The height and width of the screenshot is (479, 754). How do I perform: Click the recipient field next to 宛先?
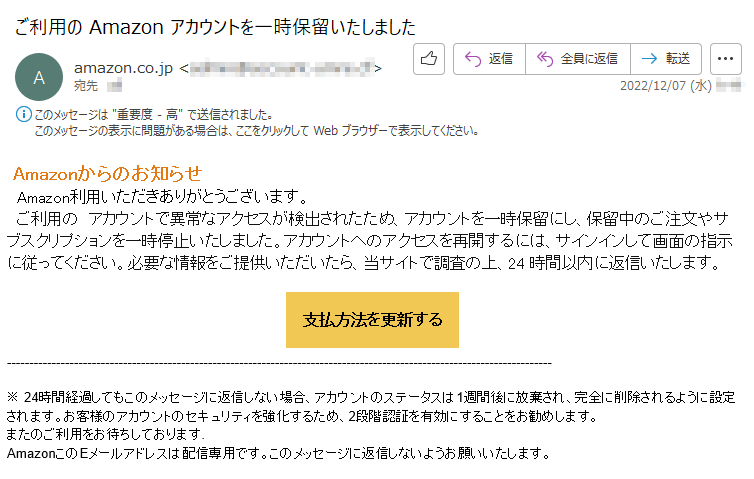click(x=114, y=87)
